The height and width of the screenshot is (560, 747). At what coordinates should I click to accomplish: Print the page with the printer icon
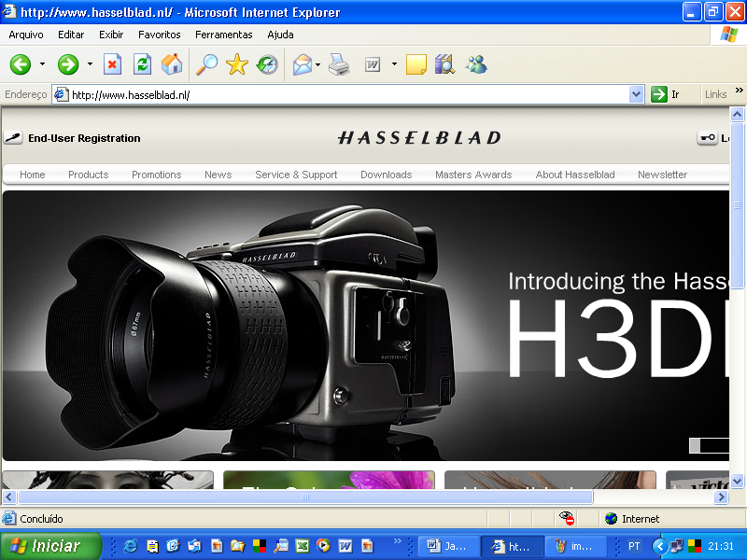(x=339, y=64)
